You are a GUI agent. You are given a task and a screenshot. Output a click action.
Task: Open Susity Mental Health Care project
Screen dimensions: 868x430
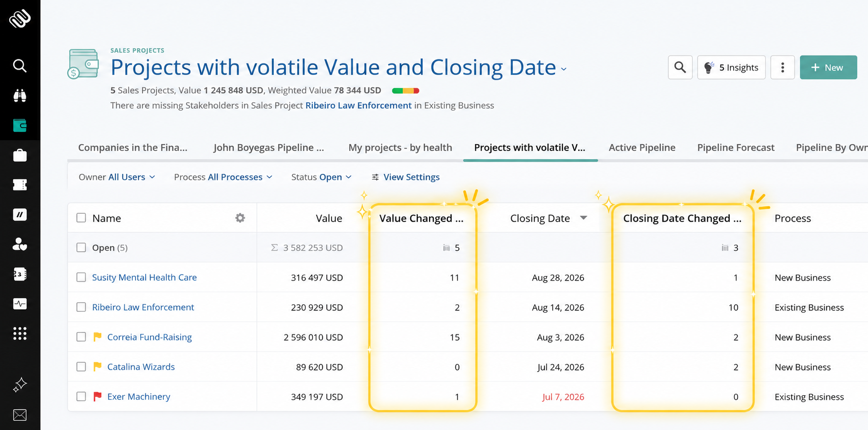point(144,277)
